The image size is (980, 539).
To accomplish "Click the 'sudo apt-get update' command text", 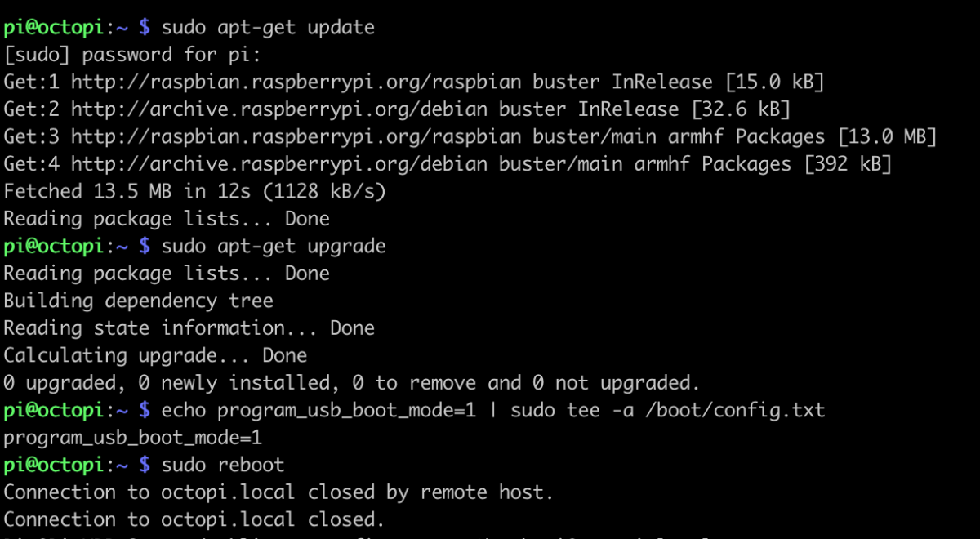I will coord(268,27).
